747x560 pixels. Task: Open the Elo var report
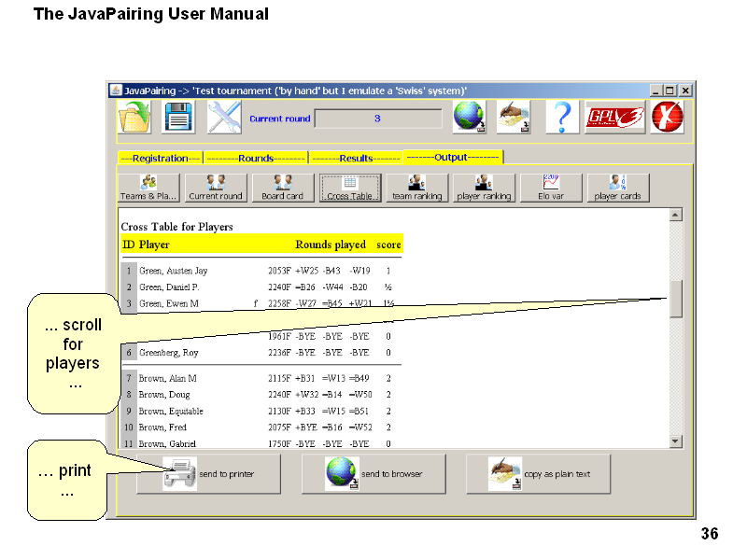551,188
